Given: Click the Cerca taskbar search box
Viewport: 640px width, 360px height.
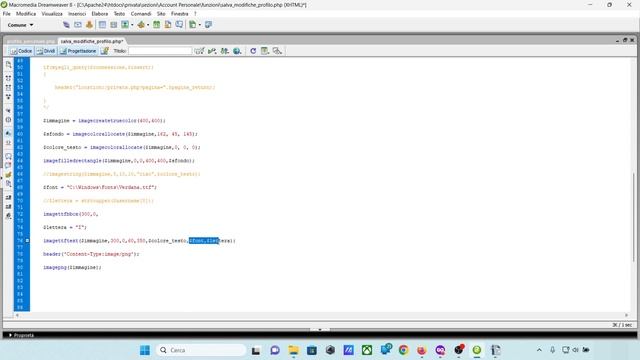Looking at the screenshot, I should (201, 350).
